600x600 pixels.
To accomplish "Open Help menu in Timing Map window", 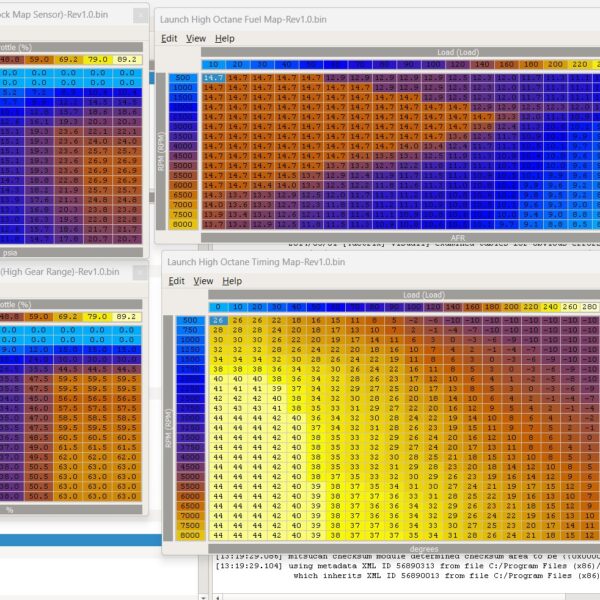I will (x=232, y=281).
